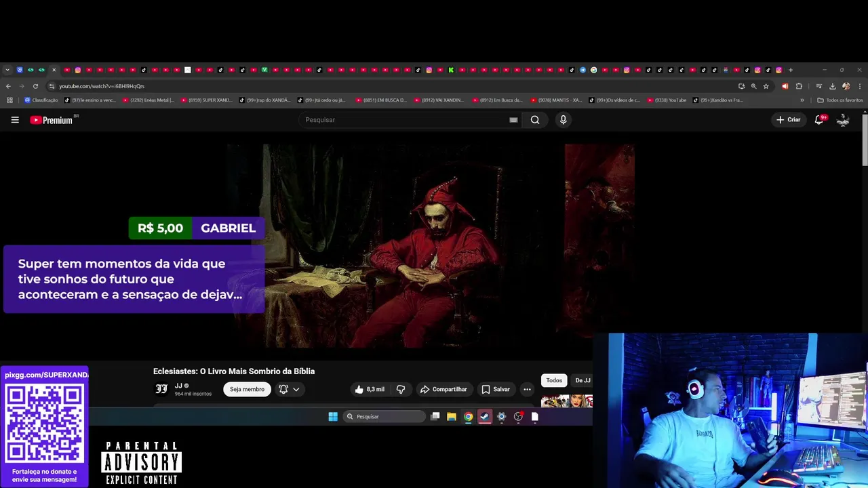Select the De JJ filter chip
The image size is (868, 488).
coord(583,380)
